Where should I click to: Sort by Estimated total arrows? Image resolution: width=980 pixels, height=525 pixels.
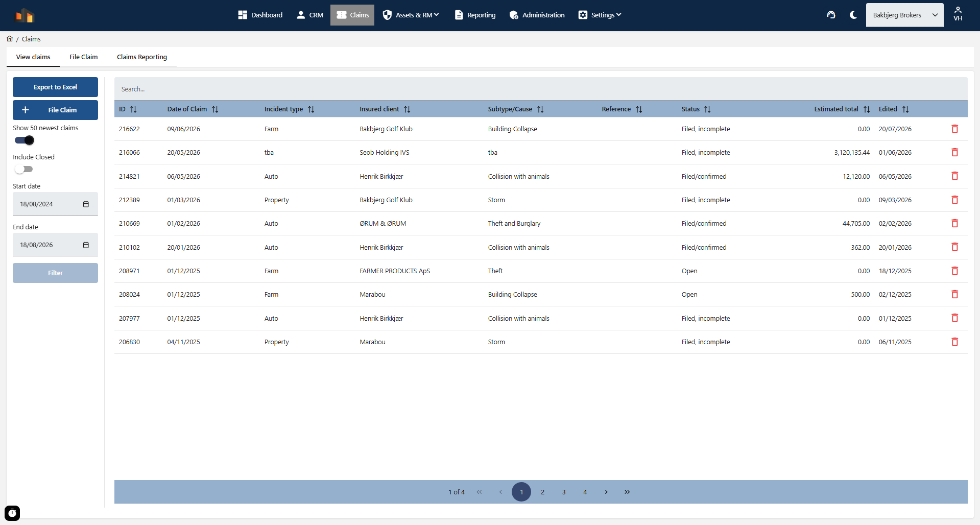[867, 109]
